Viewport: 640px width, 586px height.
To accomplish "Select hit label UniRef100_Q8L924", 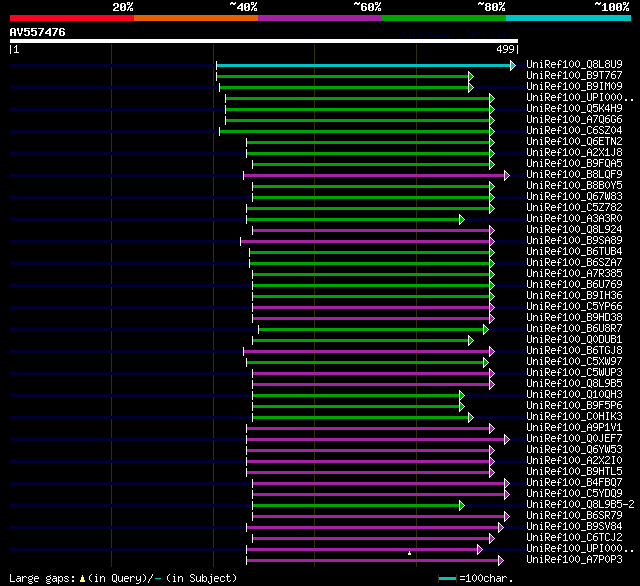I will (x=574, y=230).
